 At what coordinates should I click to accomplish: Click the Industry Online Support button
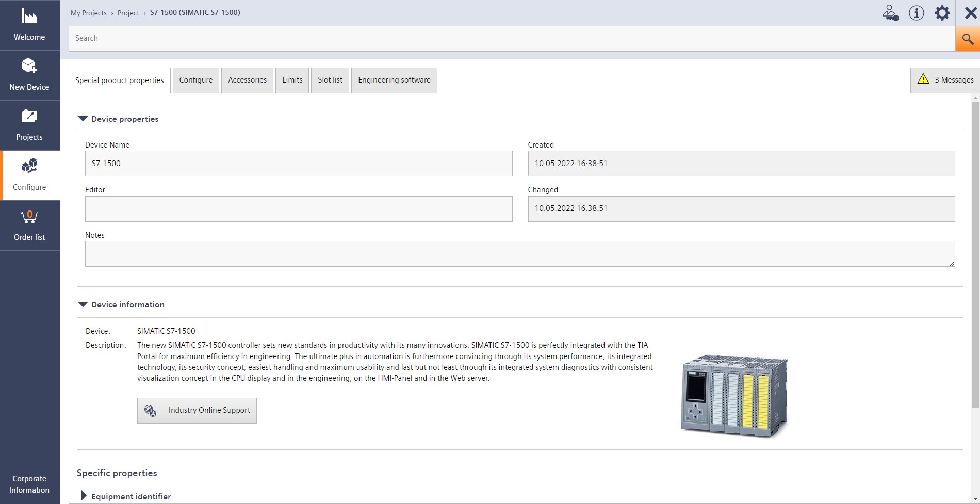click(197, 410)
